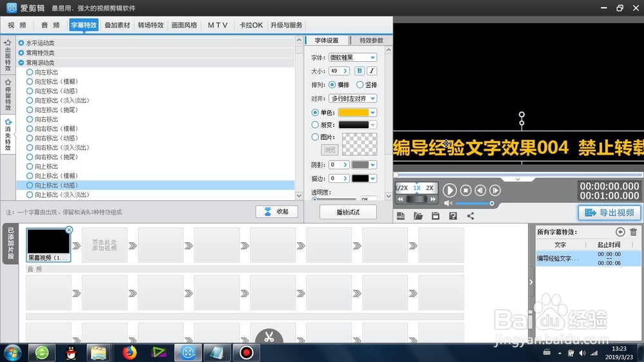Switch to 转场特效 tab
The width and height of the screenshot is (644, 362).
[x=151, y=25]
